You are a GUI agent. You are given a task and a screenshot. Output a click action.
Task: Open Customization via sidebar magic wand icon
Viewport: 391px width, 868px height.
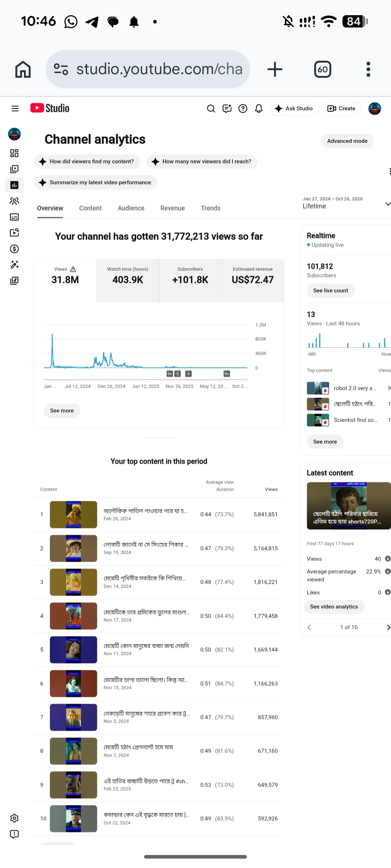coord(14,265)
